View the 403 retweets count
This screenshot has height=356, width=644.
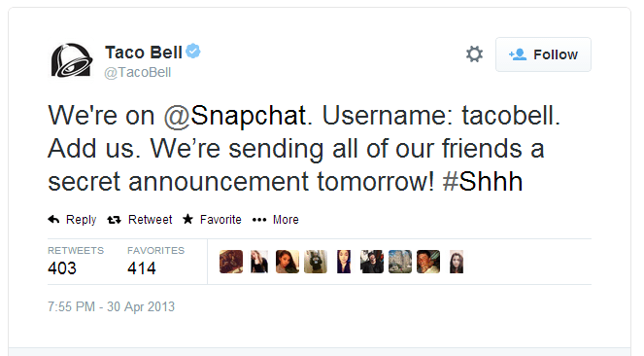pyautogui.click(x=62, y=268)
